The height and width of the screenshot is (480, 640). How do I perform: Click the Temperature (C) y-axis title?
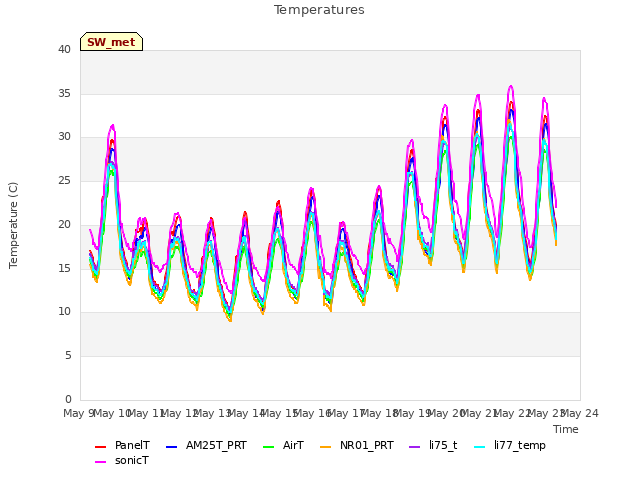[13, 225]
